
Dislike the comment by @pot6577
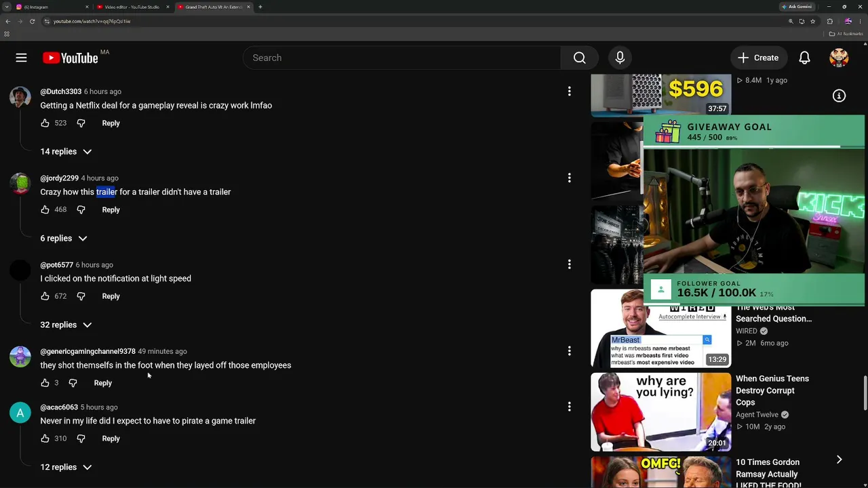pyautogui.click(x=81, y=296)
